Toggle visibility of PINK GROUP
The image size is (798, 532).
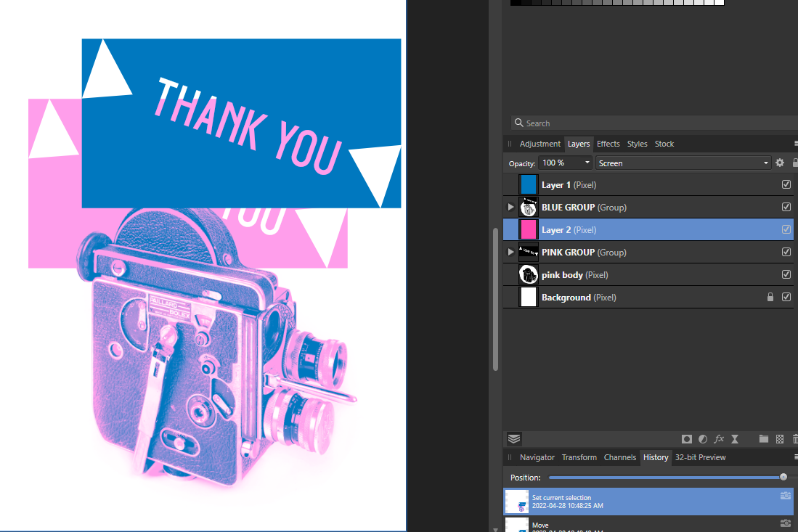point(786,252)
